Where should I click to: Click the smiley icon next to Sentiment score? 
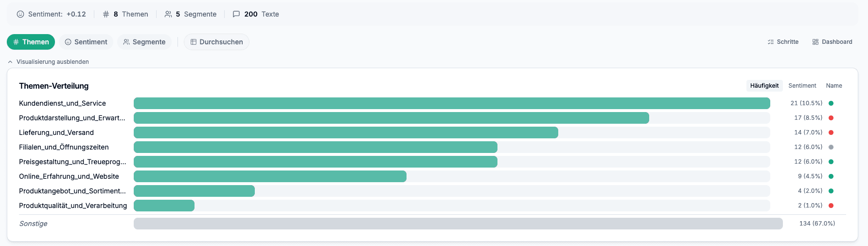click(x=20, y=14)
